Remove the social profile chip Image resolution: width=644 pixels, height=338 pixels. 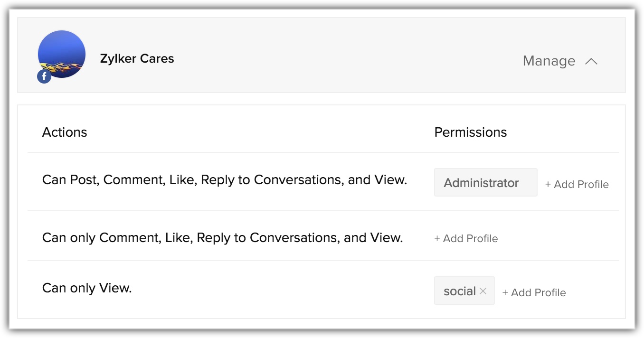pos(483,291)
